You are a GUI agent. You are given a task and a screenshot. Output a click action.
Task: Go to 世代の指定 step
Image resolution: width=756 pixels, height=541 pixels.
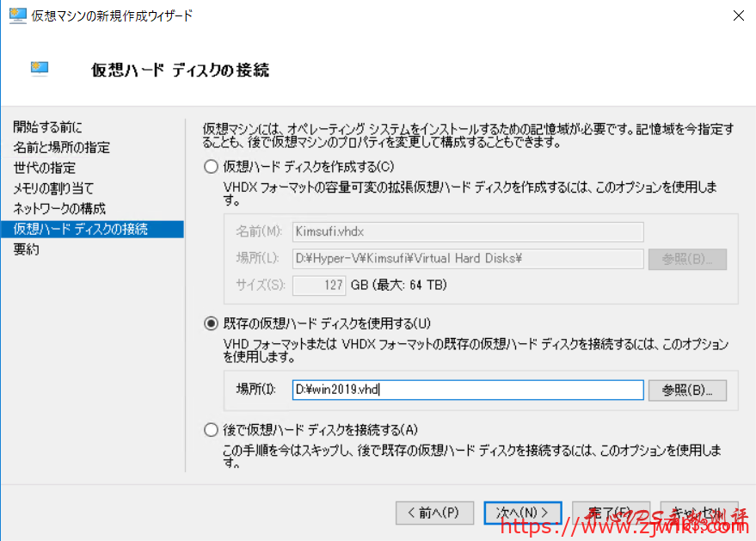tap(47, 168)
